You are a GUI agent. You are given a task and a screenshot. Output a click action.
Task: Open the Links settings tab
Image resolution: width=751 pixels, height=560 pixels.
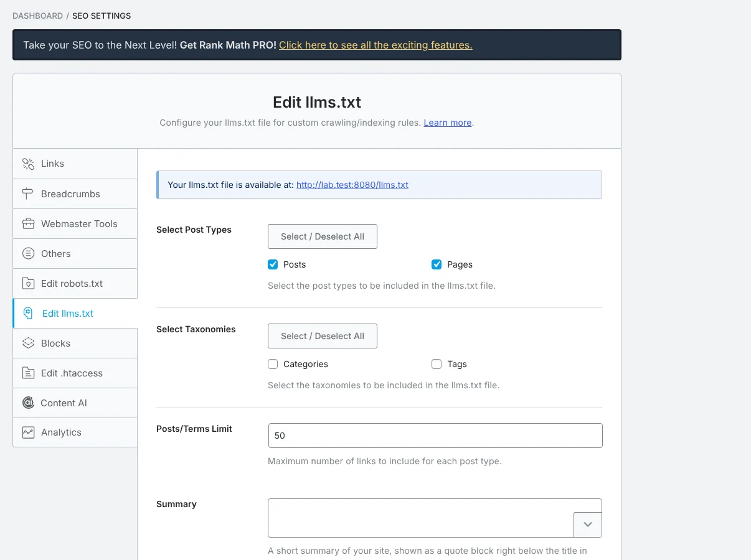click(75, 164)
